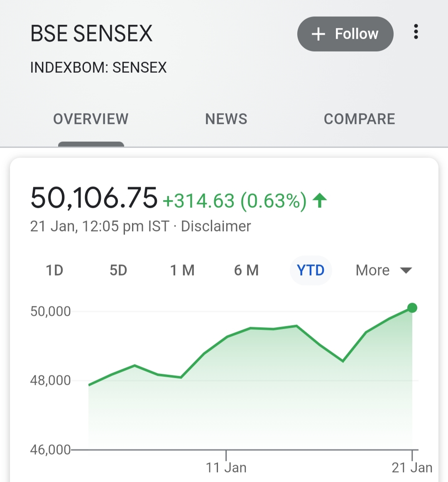Select the green endpoint dot on chart

412,308
